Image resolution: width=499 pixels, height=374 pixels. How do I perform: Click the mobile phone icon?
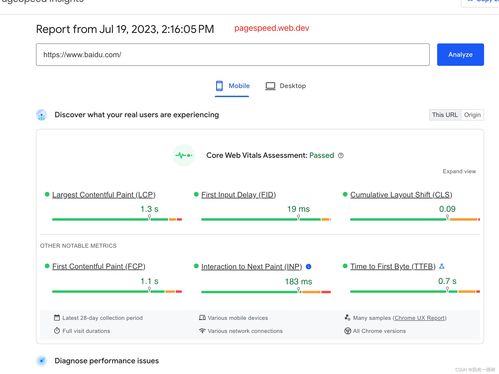coord(219,86)
